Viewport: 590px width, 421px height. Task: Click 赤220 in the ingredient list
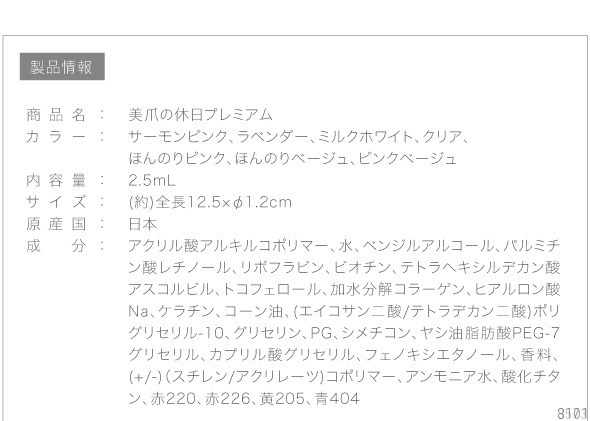(173, 399)
